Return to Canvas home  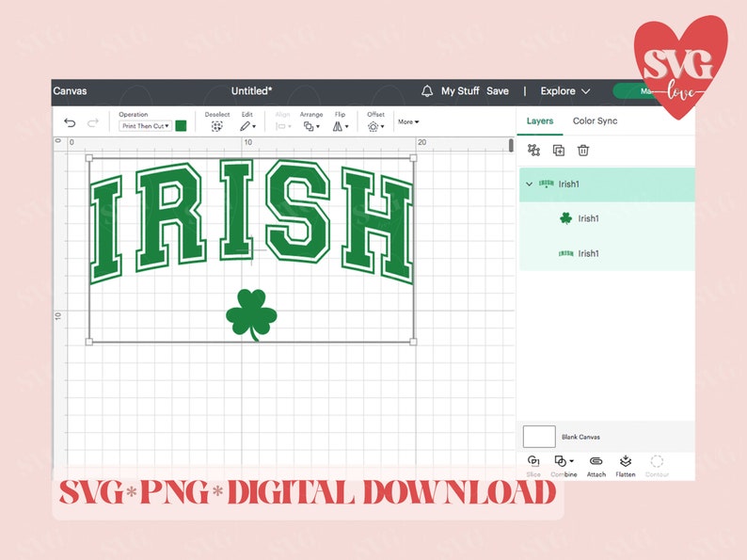coord(70,91)
